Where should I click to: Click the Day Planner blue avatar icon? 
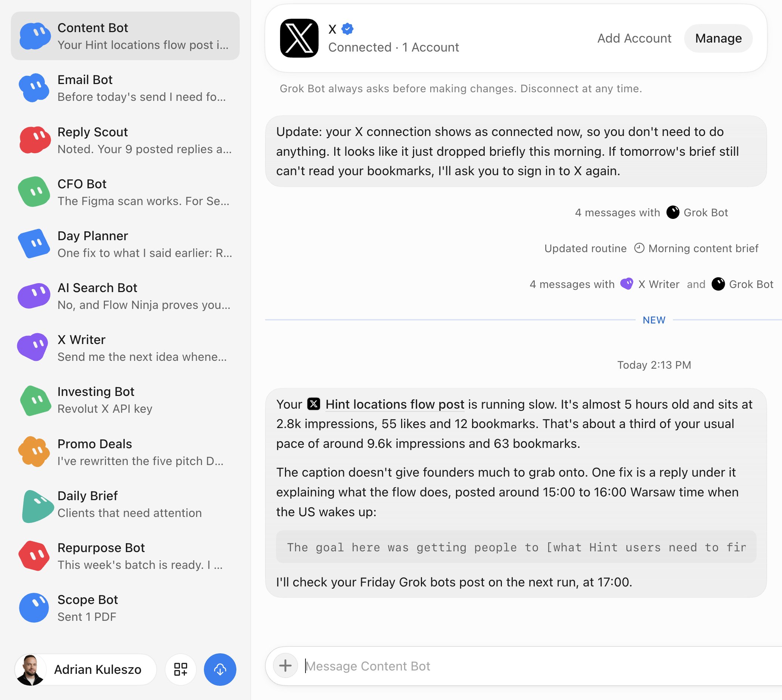pos(35,244)
